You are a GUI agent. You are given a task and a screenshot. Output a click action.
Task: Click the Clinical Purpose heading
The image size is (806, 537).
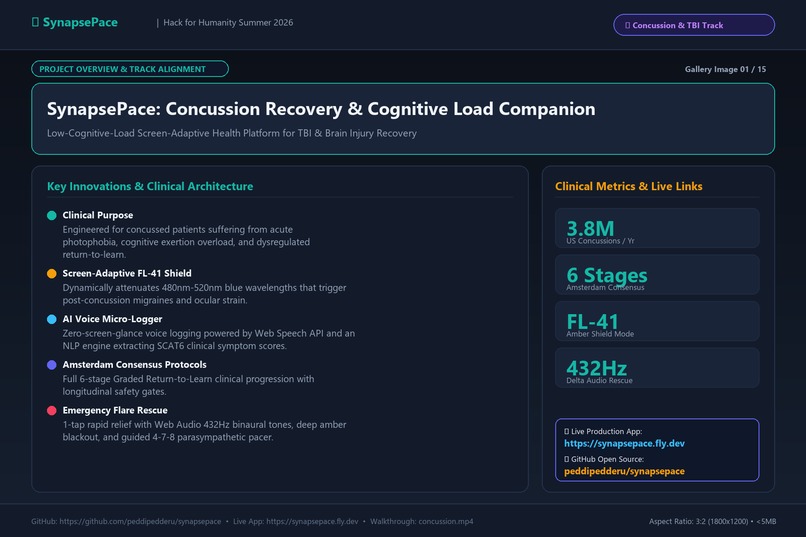pos(98,215)
